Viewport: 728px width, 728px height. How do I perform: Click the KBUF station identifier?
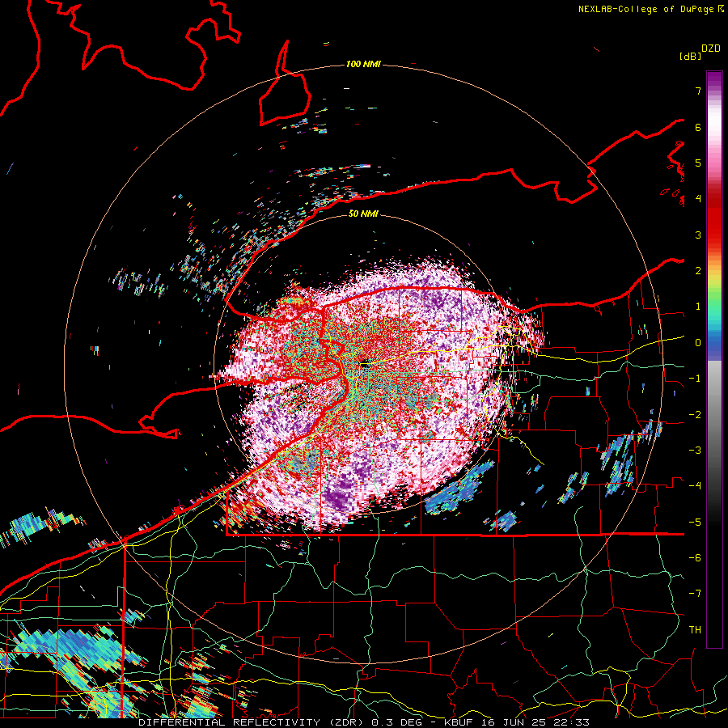pyautogui.click(x=459, y=722)
